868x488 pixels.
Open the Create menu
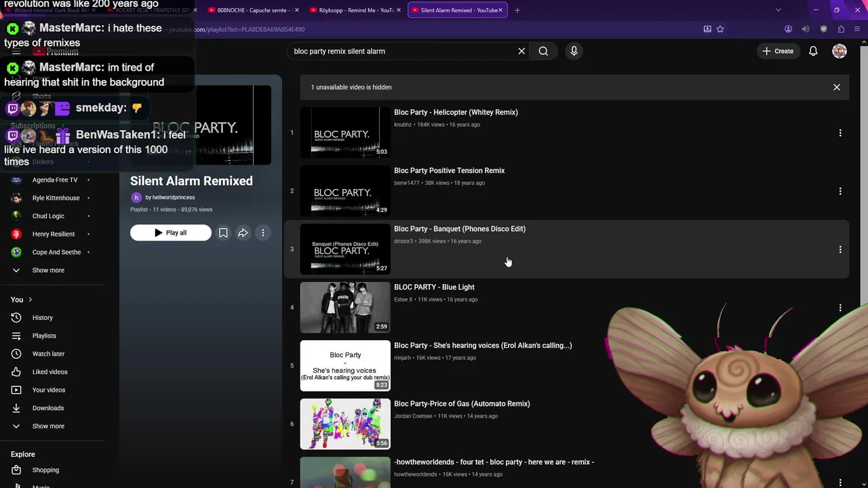(778, 51)
